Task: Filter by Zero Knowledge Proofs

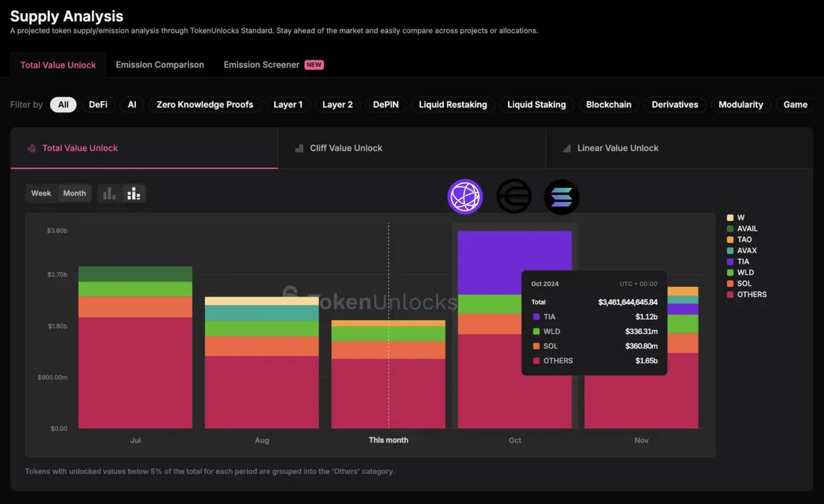Action: 205,104
